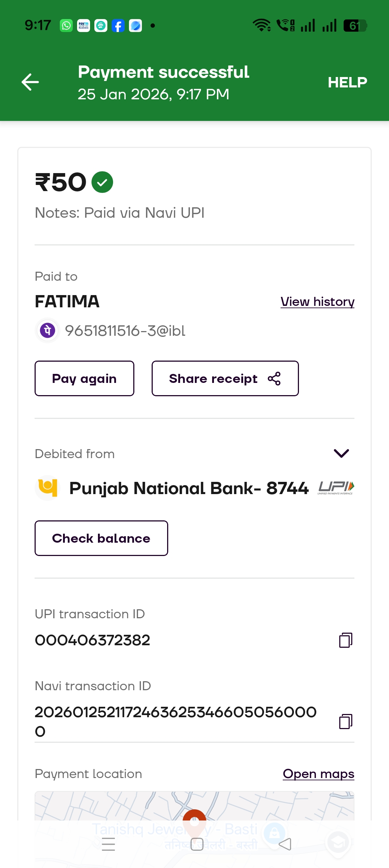This screenshot has width=389, height=868.
Task: Tap the Facebook notification icon in status bar
Action: point(118,26)
